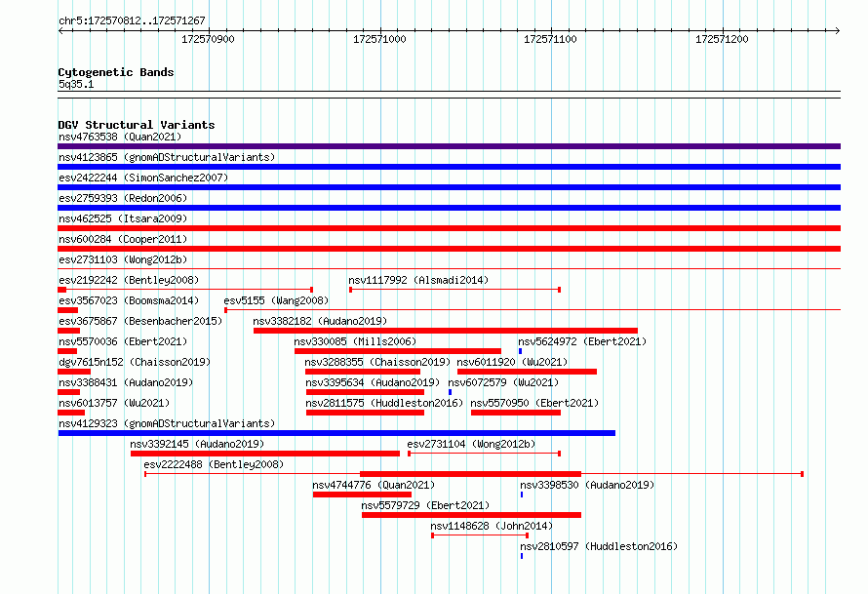The width and height of the screenshot is (868, 594).
Task: Click the chr5:172570812..172571267 region text
Action: (132, 21)
